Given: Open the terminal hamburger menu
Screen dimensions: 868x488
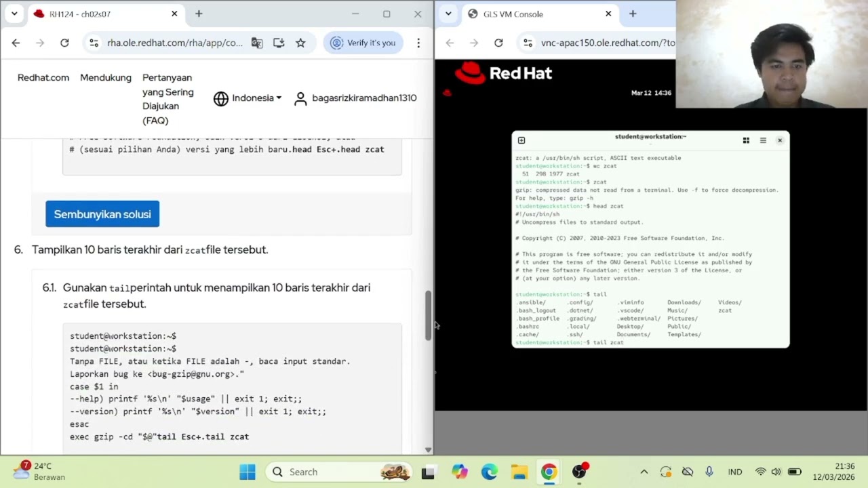Looking at the screenshot, I should pyautogui.click(x=763, y=140).
